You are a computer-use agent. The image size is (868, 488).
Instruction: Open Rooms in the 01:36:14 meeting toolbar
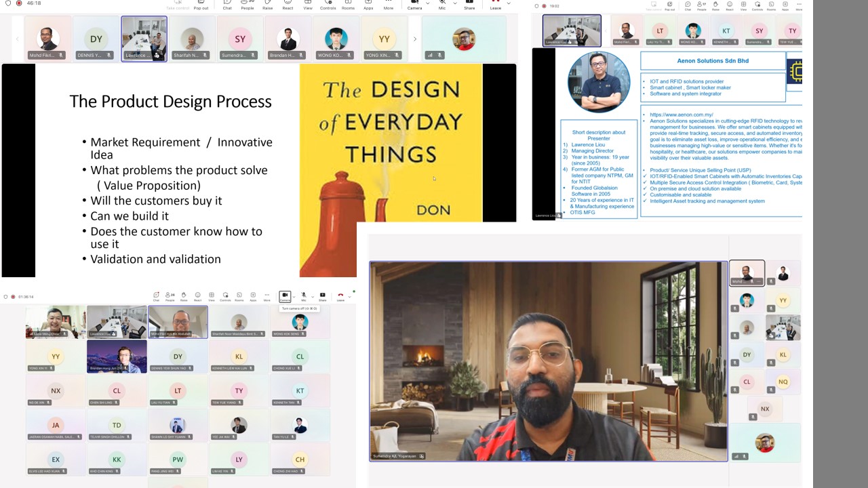click(239, 296)
